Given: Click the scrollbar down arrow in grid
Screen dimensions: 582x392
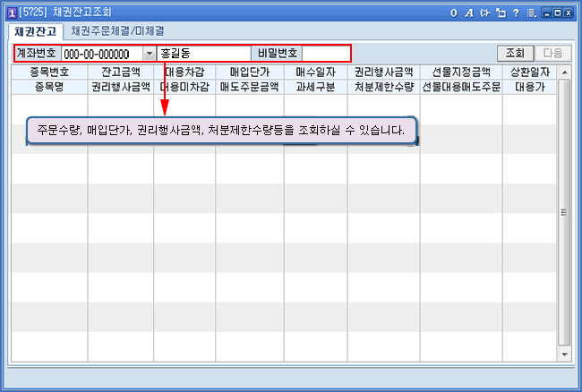Looking at the screenshot, I should (x=564, y=354).
